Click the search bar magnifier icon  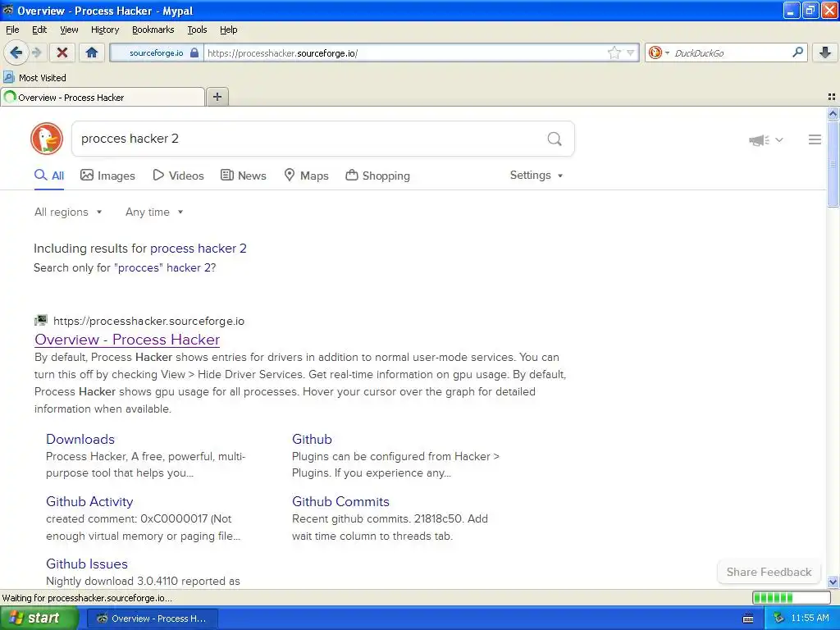point(797,52)
